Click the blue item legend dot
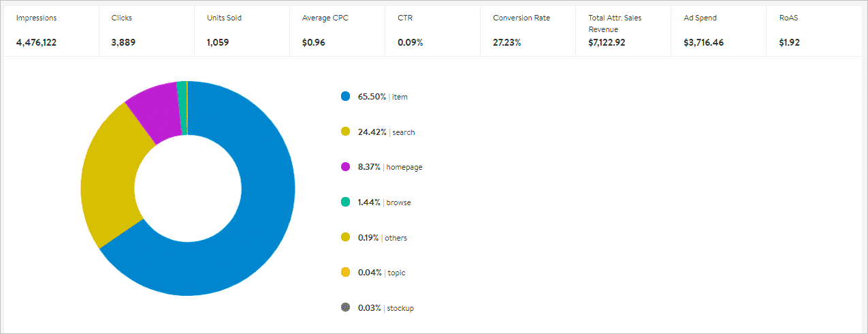The image size is (868, 334). 345,97
